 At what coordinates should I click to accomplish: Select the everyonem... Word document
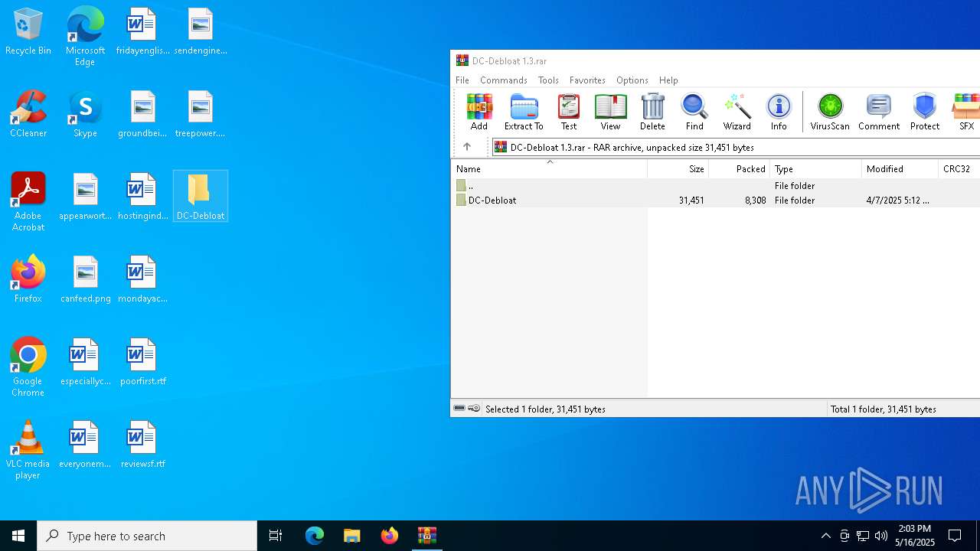coord(86,445)
